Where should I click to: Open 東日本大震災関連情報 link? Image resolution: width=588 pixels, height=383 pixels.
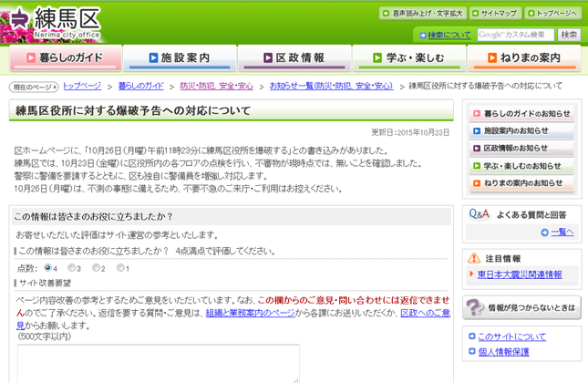520,274
